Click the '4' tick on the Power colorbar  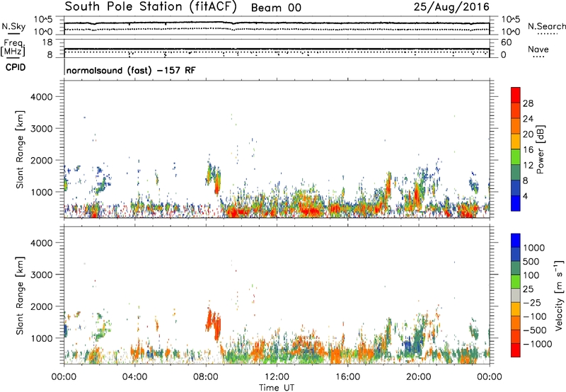525,197
